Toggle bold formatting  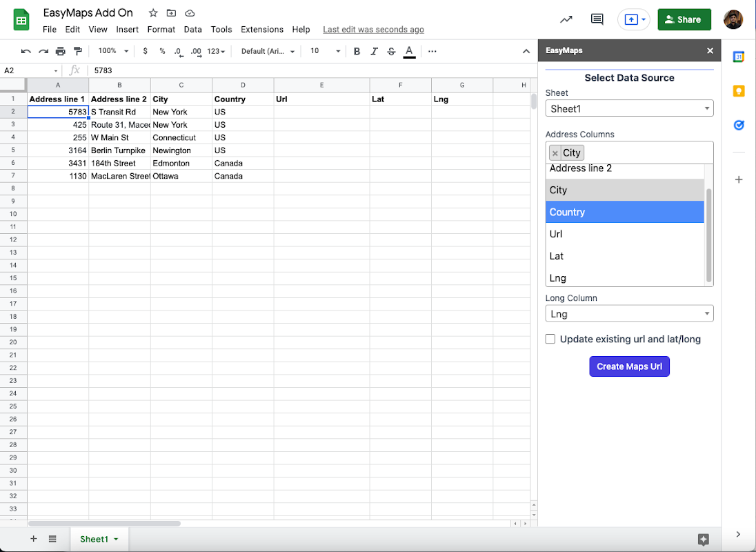(357, 51)
